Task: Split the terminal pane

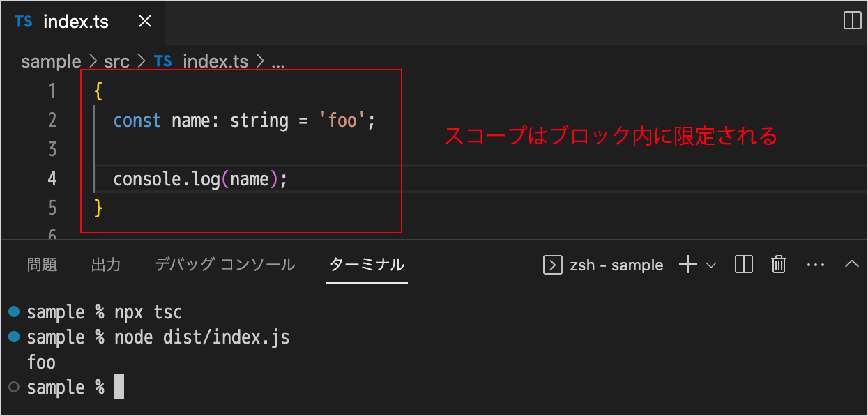Action: coord(744,265)
